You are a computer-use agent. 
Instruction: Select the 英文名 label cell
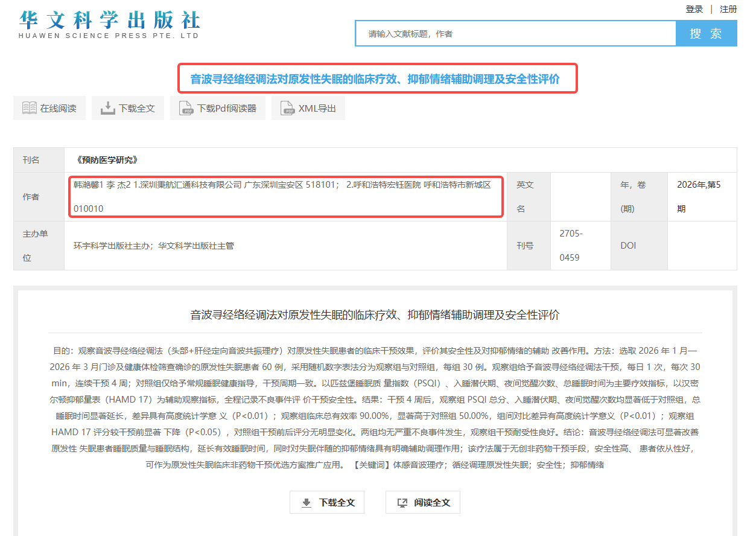529,197
